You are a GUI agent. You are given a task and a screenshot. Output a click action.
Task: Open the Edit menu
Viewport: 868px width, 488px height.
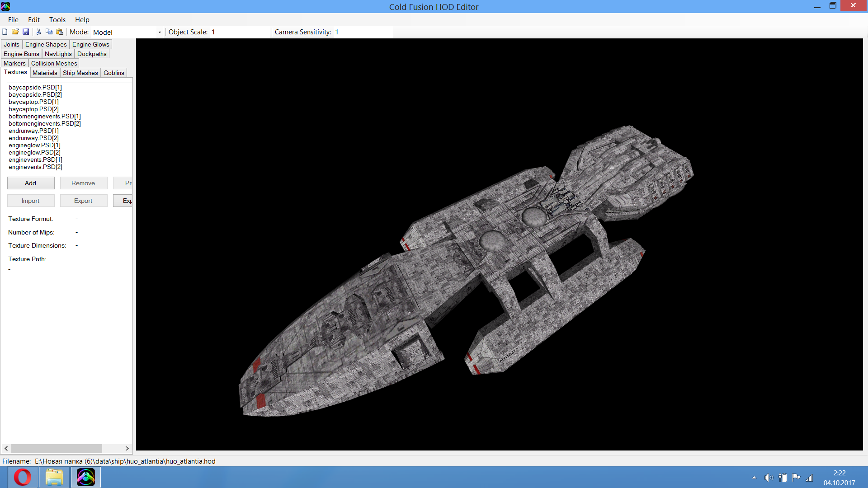click(34, 19)
